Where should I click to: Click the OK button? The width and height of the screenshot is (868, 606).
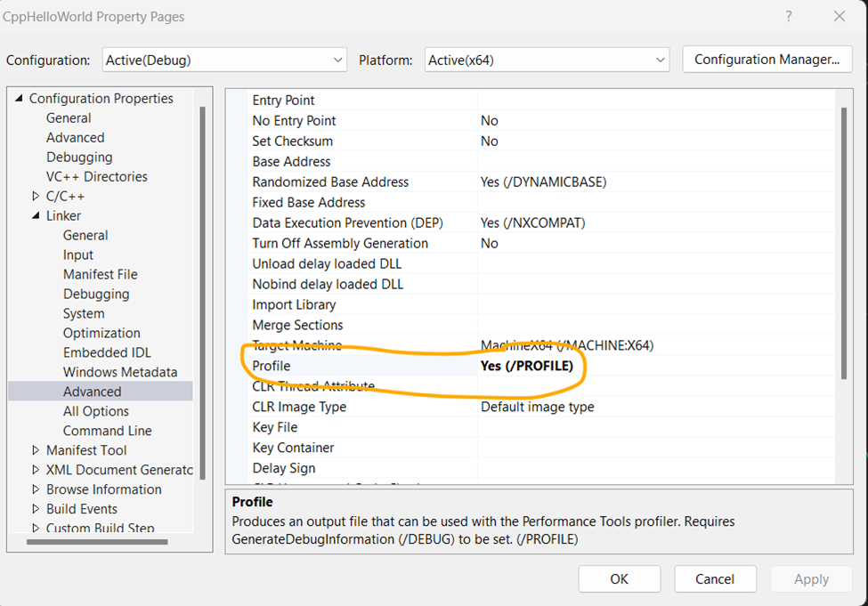click(x=619, y=578)
